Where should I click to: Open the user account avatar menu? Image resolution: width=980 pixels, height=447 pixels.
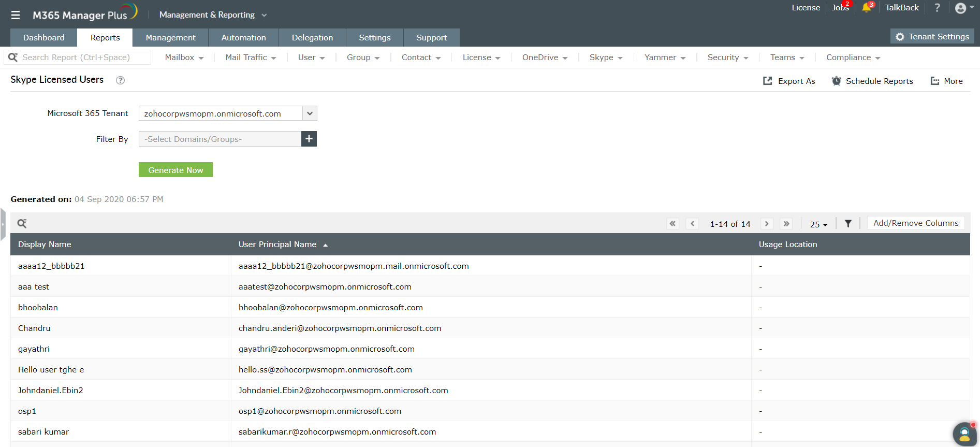pyautogui.click(x=964, y=8)
